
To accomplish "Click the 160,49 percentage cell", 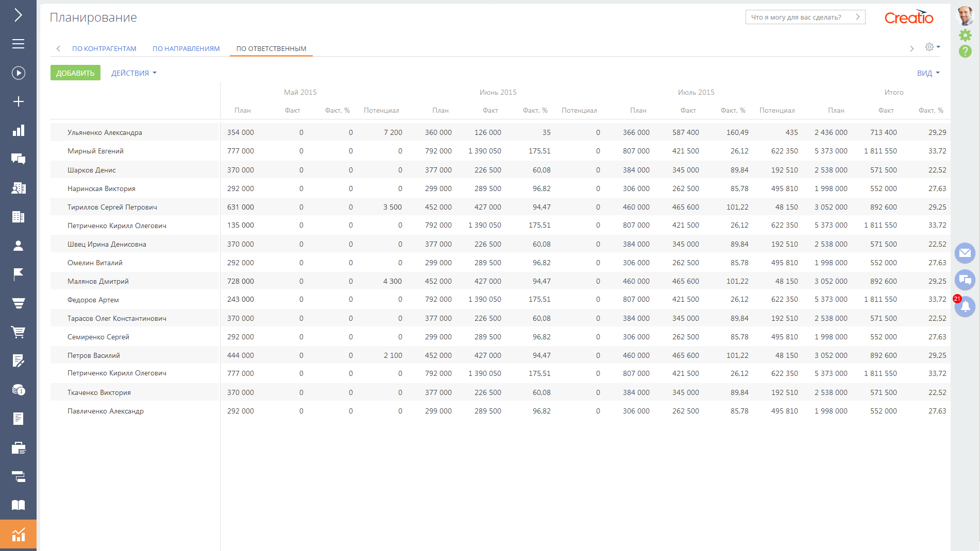I will coord(737,132).
